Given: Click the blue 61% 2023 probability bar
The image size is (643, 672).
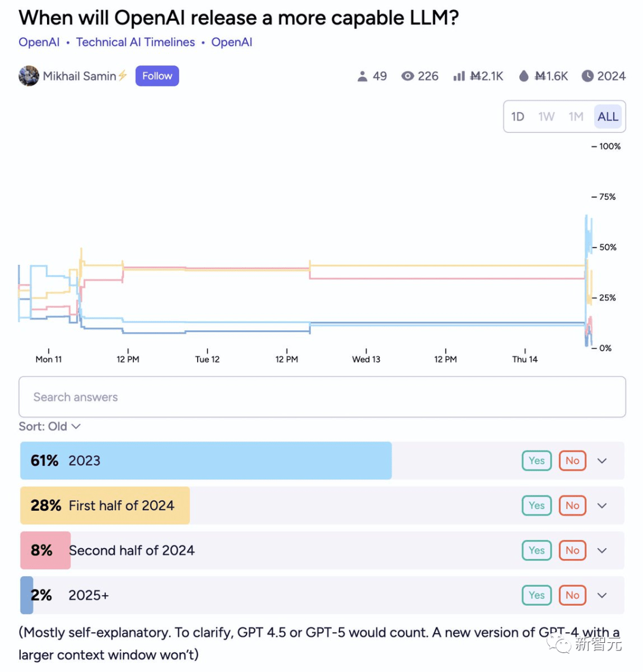Looking at the screenshot, I should 206,461.
